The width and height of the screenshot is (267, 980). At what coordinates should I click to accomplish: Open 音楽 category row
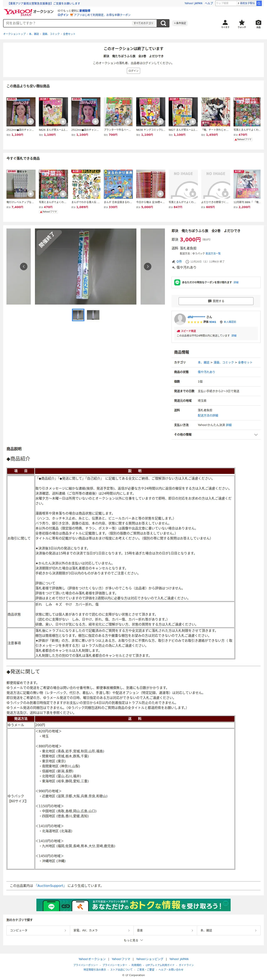[x=165, y=930]
